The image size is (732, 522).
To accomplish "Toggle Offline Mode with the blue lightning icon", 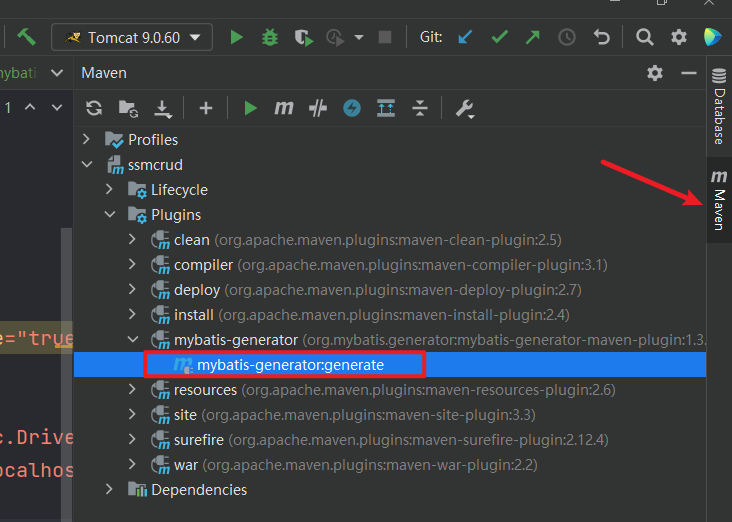I will (x=352, y=108).
